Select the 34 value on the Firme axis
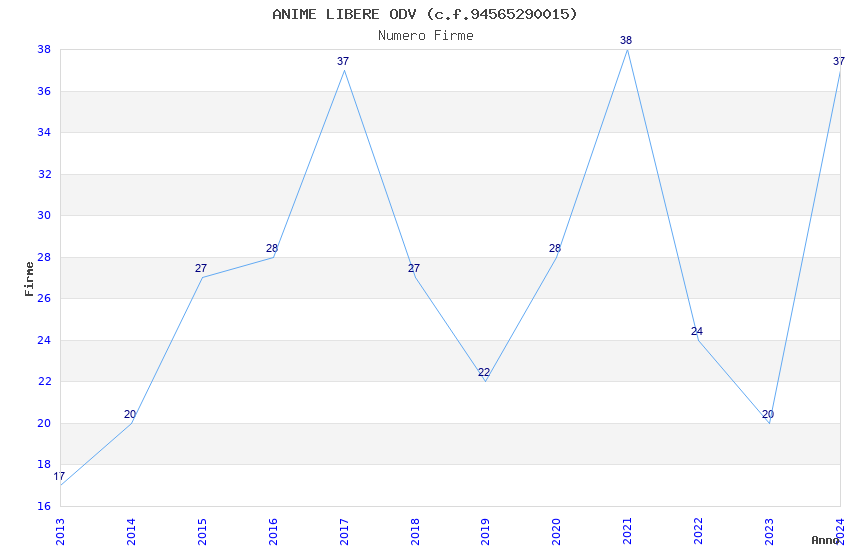This screenshot has width=850, height=550. 44,132
